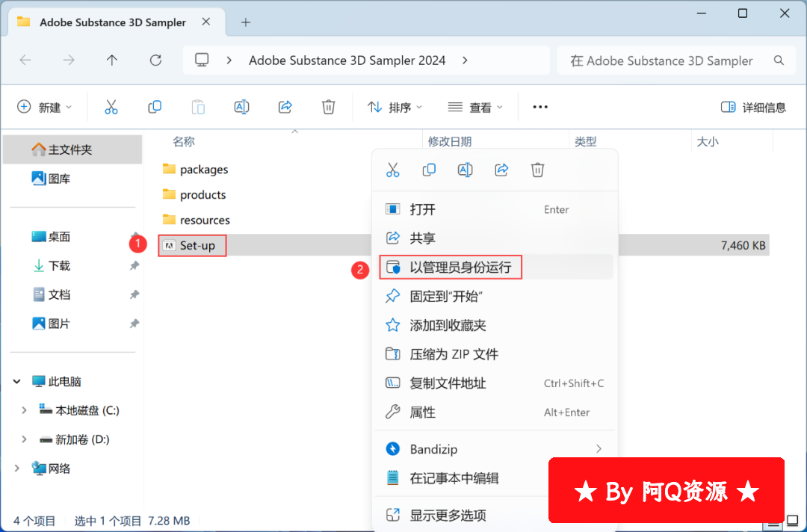This screenshot has width=807, height=532.
Task: Choose 固定到"开始" in the context menu
Action: click(x=495, y=297)
